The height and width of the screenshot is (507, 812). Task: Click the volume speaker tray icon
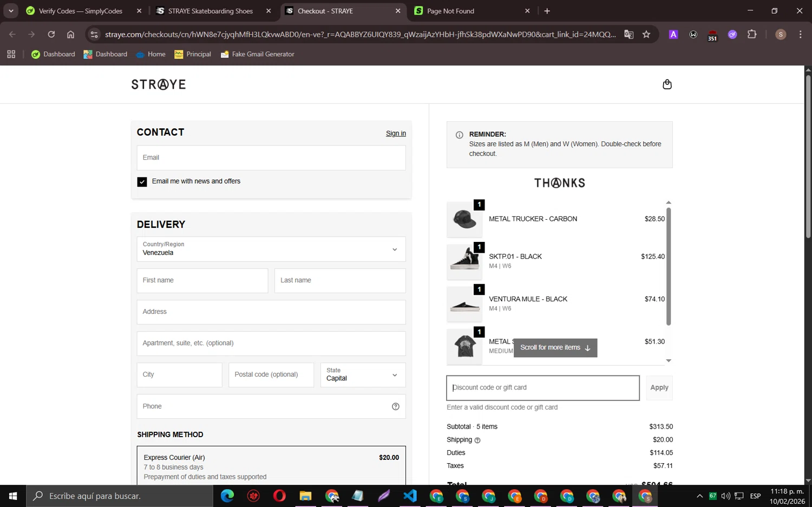tap(725, 496)
